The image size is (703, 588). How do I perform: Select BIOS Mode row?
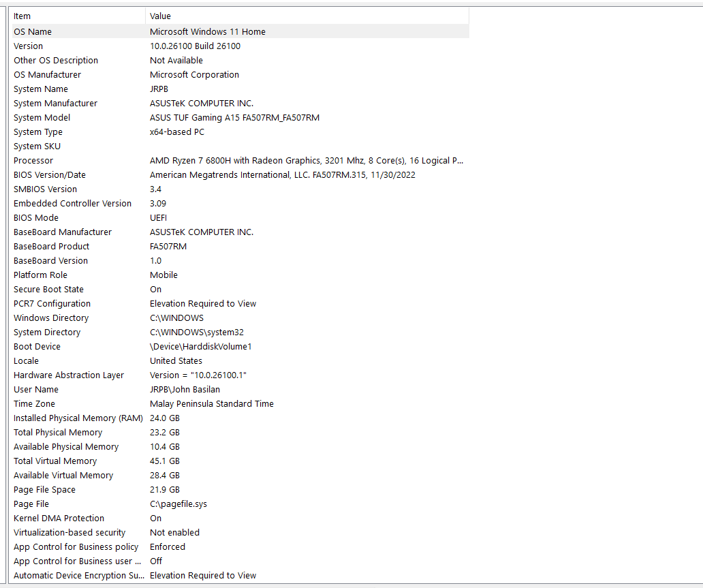coord(239,218)
